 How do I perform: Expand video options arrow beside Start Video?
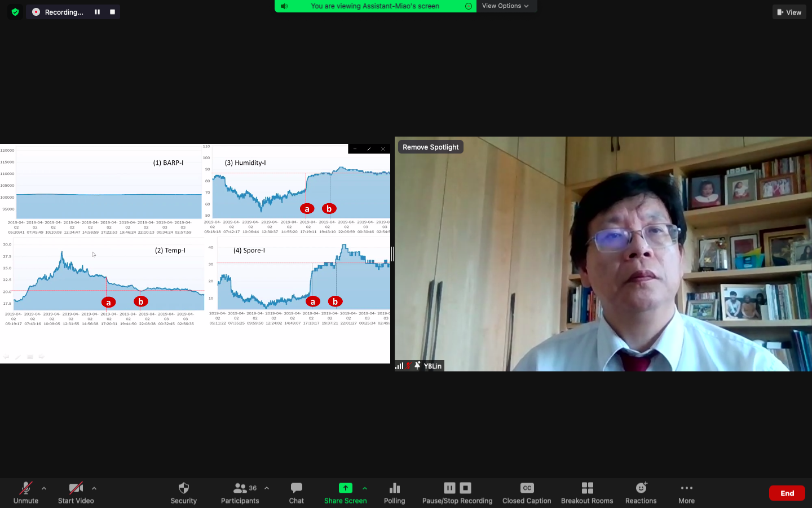pos(94,488)
